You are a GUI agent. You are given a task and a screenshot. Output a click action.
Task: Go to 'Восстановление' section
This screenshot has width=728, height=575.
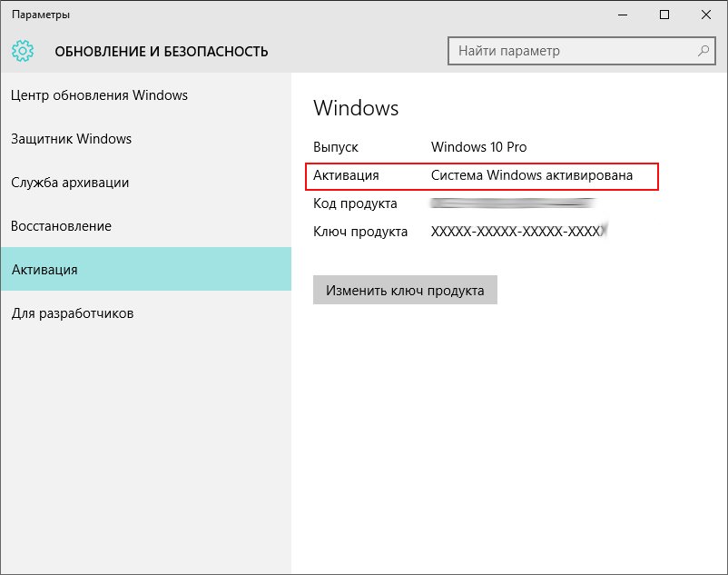pyautogui.click(x=146, y=226)
